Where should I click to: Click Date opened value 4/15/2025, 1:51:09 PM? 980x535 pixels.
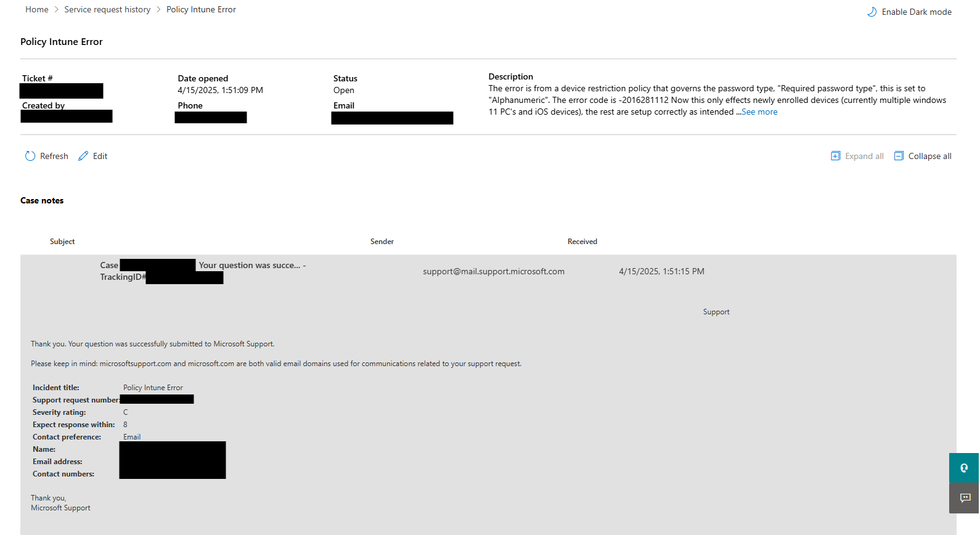coord(221,90)
